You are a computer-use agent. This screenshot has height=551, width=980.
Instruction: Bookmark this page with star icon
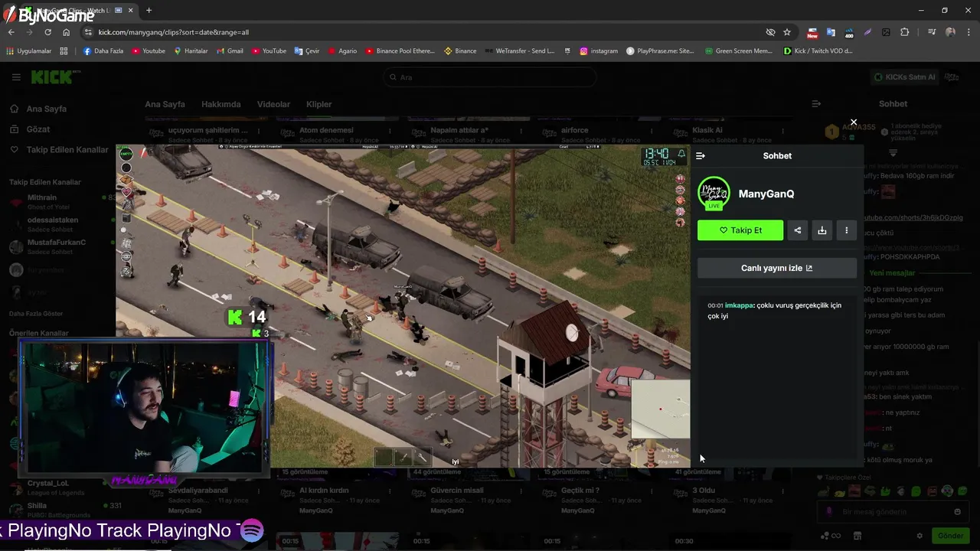coord(787,32)
